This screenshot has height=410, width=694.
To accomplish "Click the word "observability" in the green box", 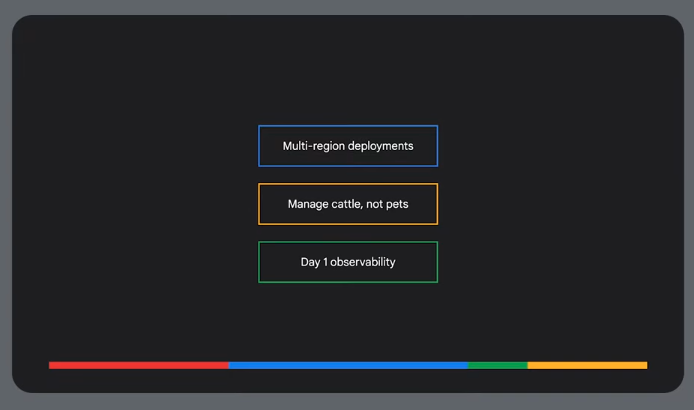I will coord(363,262).
